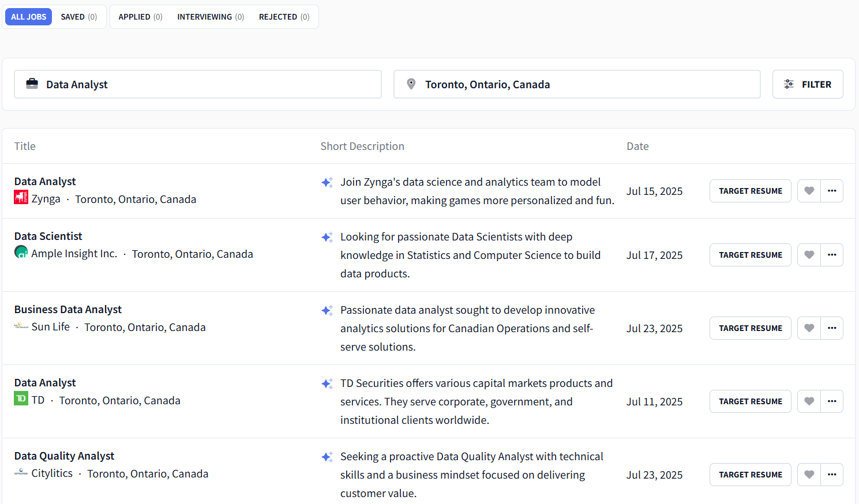Target resume for Ample Insight Data Scientist
The width and height of the screenshot is (859, 504).
751,255
